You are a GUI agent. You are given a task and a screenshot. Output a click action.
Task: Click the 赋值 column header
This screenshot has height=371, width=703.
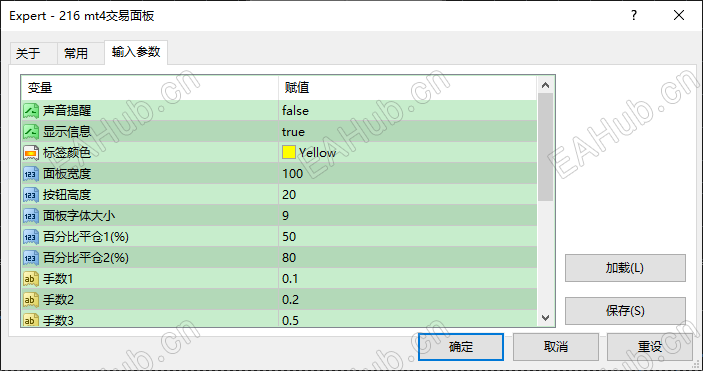tap(408, 87)
